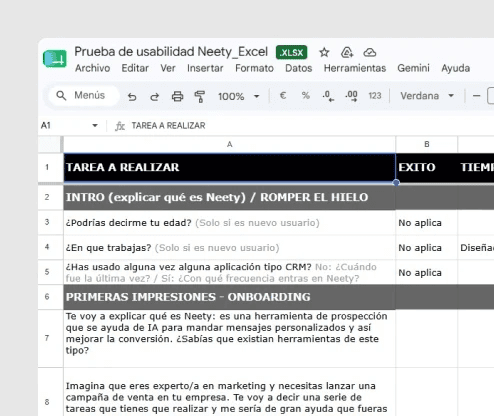The height and width of the screenshot is (416, 494).
Task: Click the document title Prueba de usabilidad Neety_Excel
Action: 171,52
